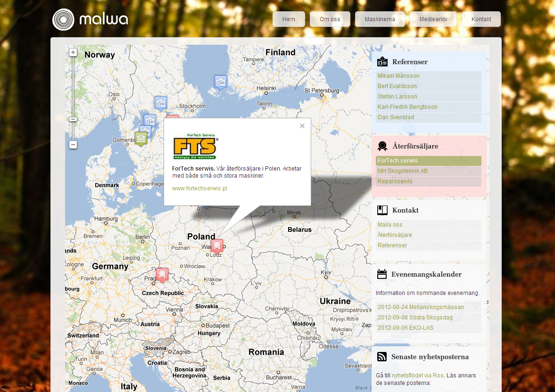Open the Maskinerna menu item
The width and height of the screenshot is (555, 392).
pyautogui.click(x=380, y=19)
